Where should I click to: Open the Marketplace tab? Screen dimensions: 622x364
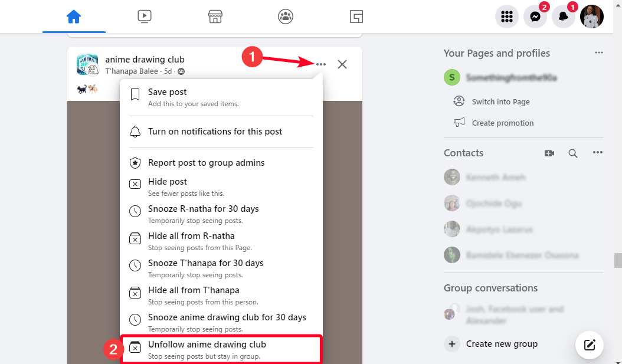(x=215, y=17)
